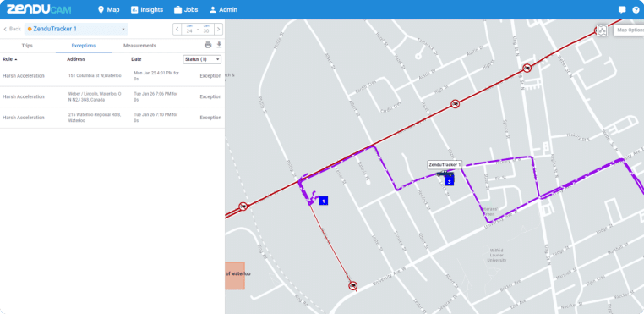
Task: Open the chat messages icon
Action: (622, 10)
